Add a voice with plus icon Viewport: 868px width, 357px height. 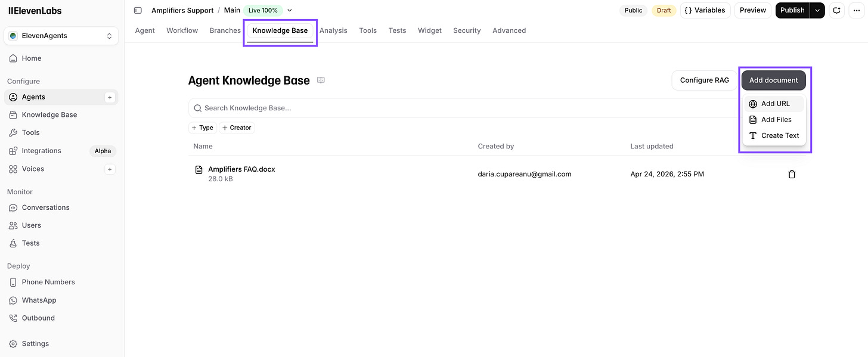click(x=110, y=169)
